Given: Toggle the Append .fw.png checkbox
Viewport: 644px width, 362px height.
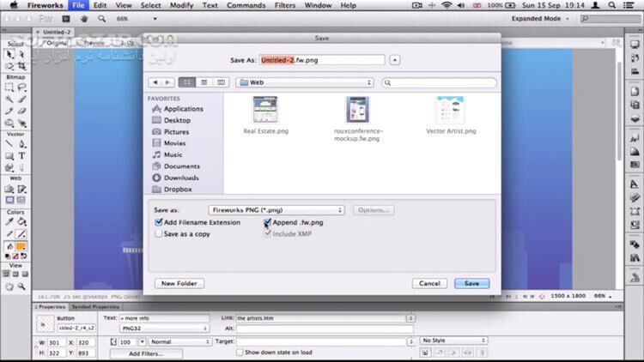Looking at the screenshot, I should tap(268, 222).
